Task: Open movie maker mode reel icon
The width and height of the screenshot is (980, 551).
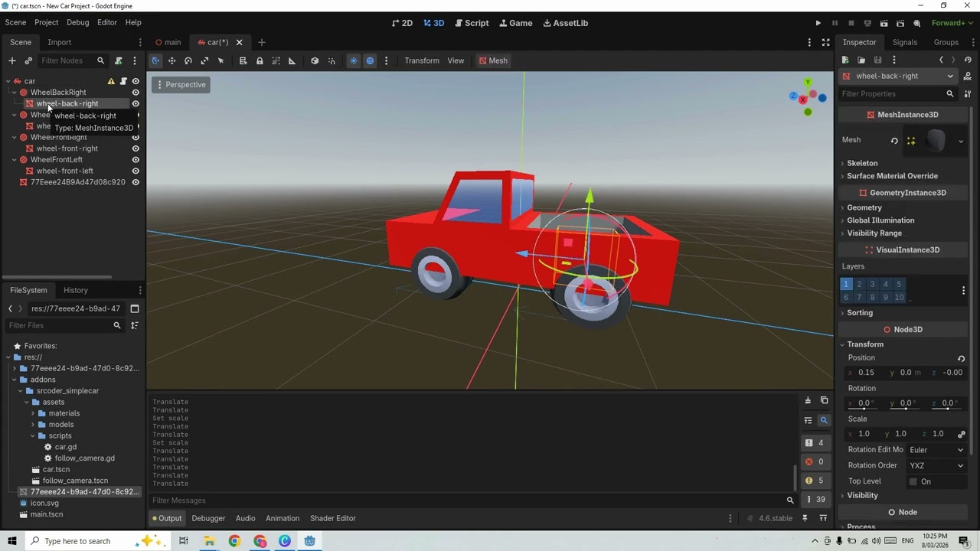Action: 916,23
